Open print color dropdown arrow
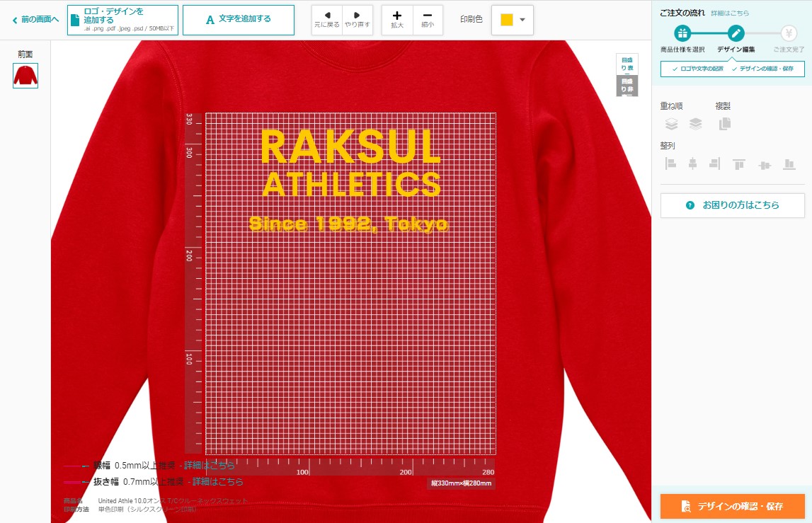This screenshot has height=523, width=812. click(x=522, y=20)
